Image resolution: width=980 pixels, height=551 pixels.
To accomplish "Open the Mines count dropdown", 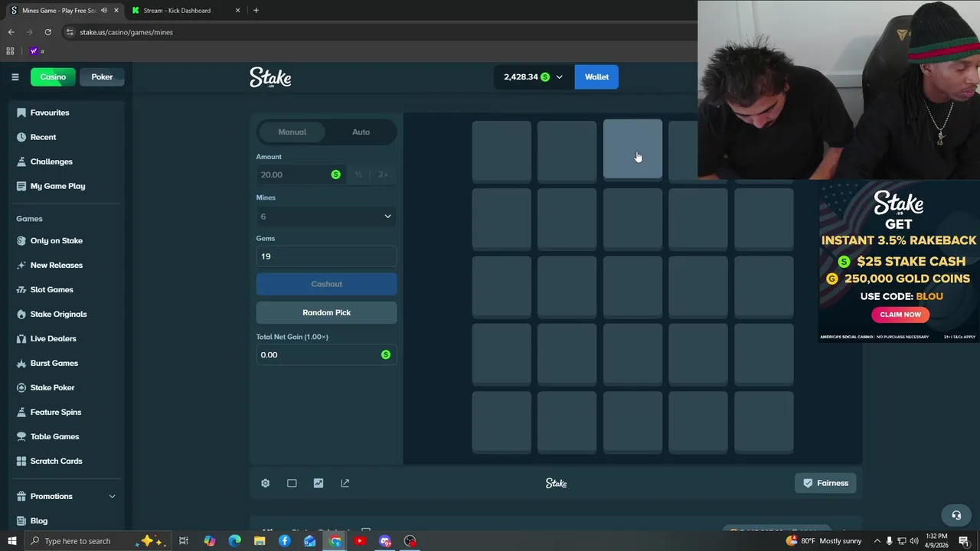I will (326, 217).
